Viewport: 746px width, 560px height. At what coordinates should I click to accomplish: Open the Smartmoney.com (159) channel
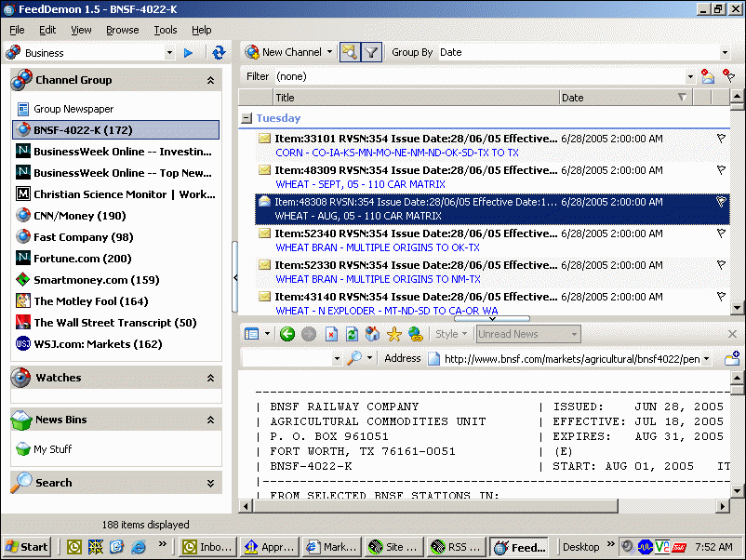(x=97, y=280)
